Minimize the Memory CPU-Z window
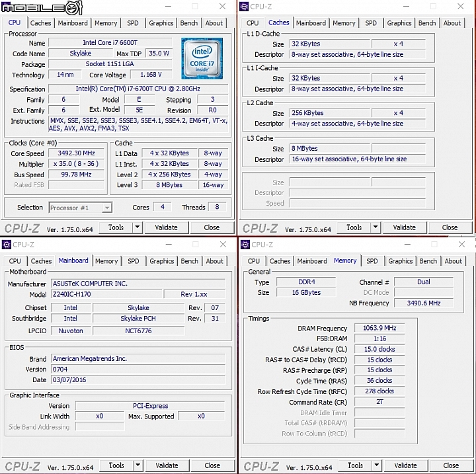 pyautogui.click(x=407, y=245)
